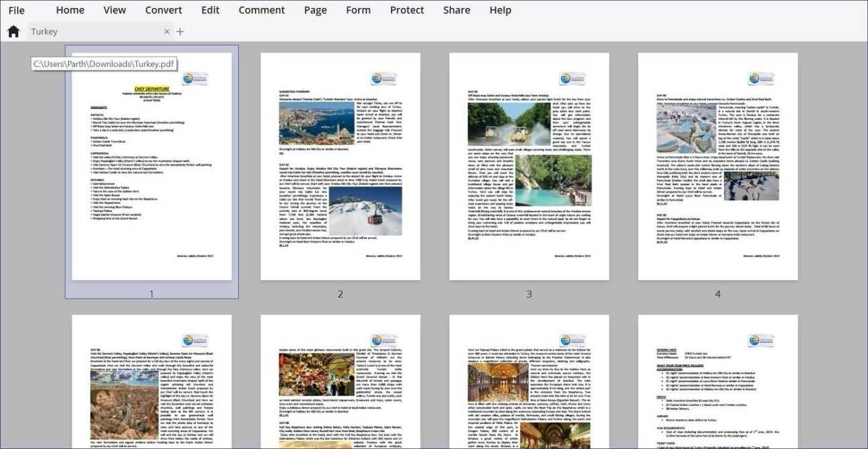This screenshot has width=868, height=449.
Task: Select page 2 thumbnail with Istanbul photo
Action: click(x=340, y=166)
